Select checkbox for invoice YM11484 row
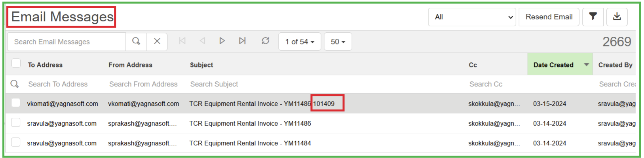 (16, 143)
